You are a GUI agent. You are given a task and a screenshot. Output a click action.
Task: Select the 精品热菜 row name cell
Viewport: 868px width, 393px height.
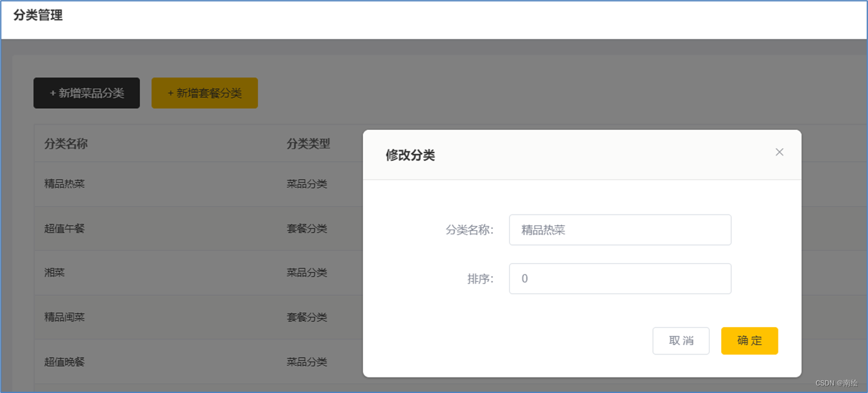pos(65,184)
